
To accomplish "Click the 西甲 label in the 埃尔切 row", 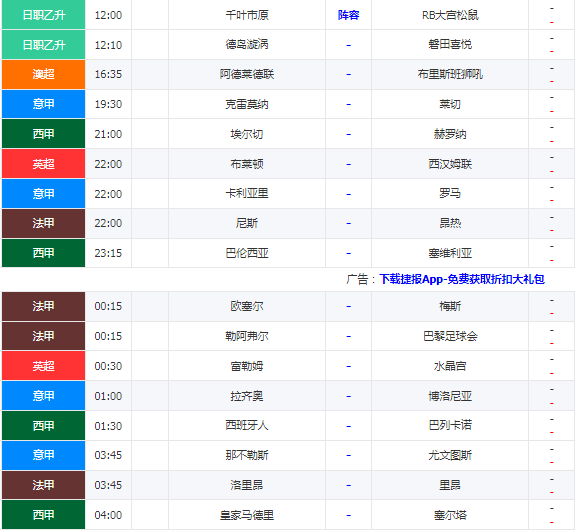I will [43, 134].
